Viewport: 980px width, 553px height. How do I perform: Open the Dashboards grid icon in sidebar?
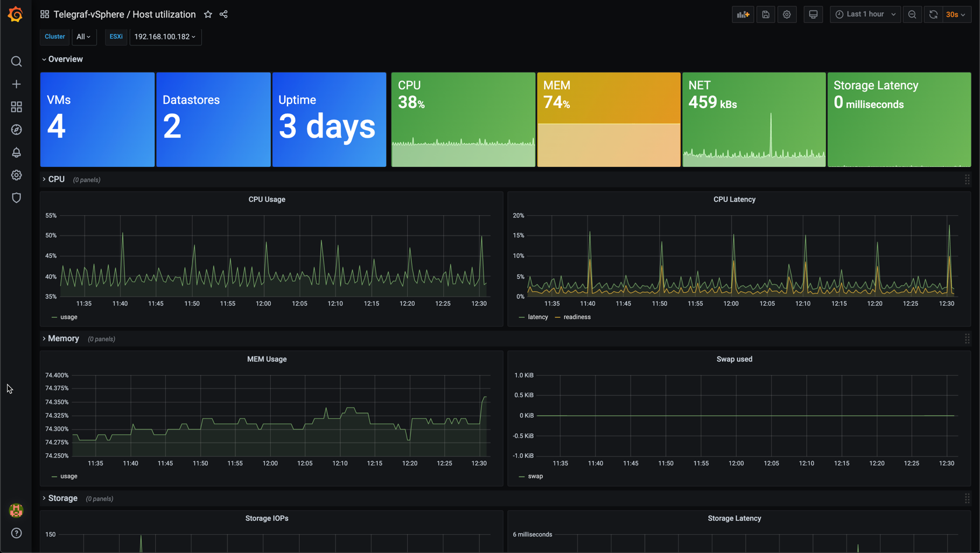(x=16, y=107)
